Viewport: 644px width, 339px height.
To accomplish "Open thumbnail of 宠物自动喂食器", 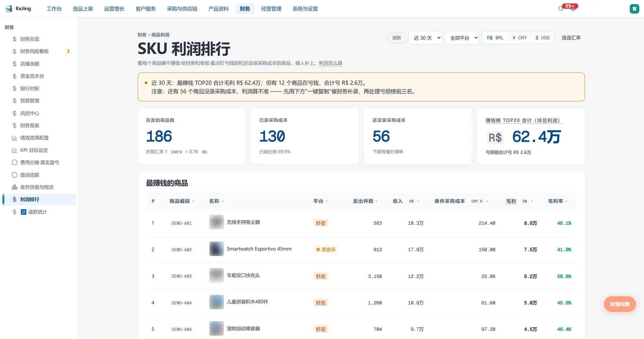I will tap(217, 328).
